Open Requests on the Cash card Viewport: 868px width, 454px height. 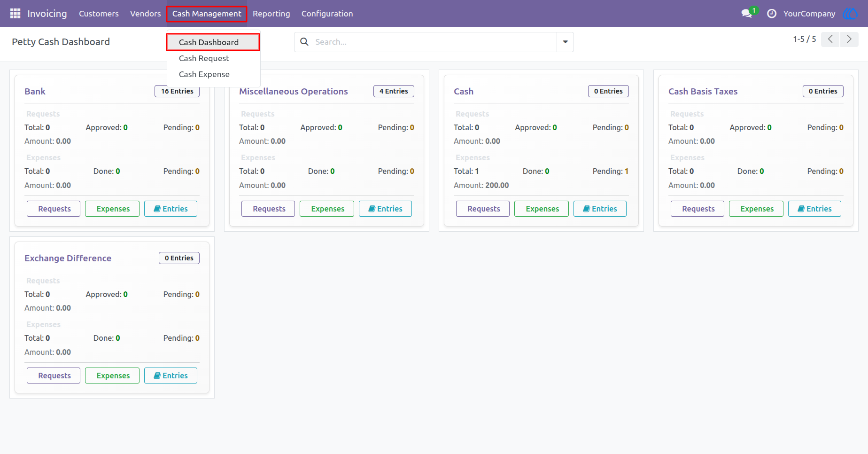tap(483, 209)
